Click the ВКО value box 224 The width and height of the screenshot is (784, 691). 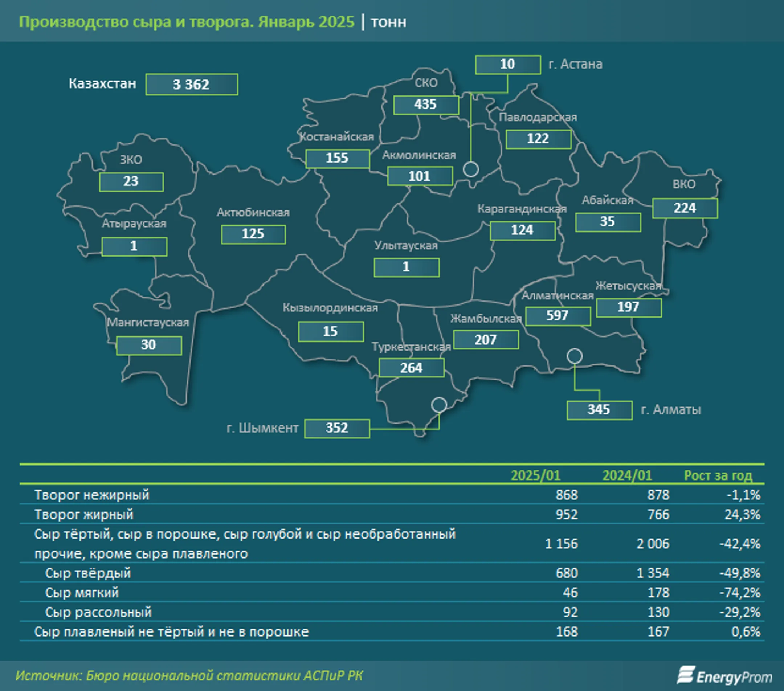(685, 208)
